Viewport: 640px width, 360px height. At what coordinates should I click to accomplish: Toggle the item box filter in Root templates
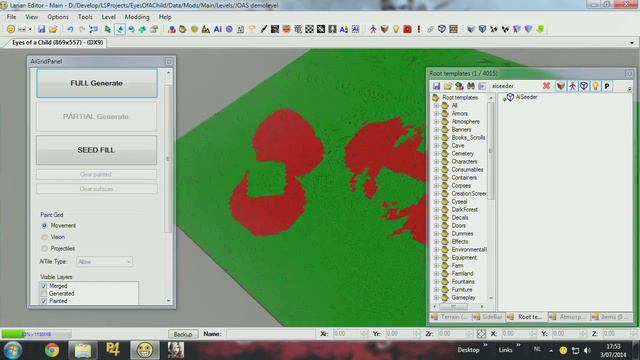(561, 86)
